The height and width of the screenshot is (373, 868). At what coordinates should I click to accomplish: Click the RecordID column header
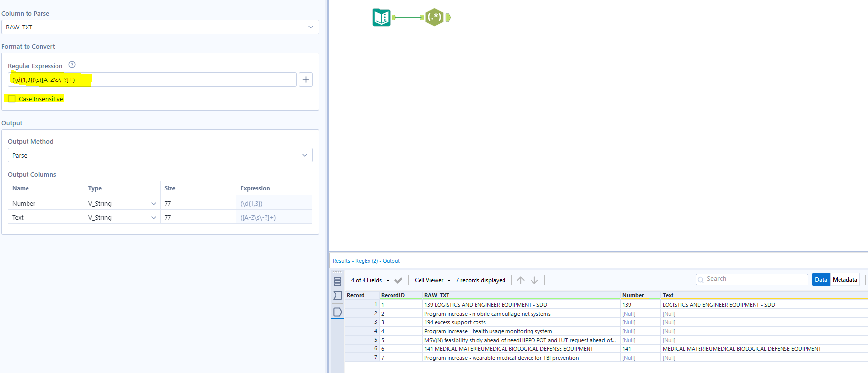(x=401, y=295)
